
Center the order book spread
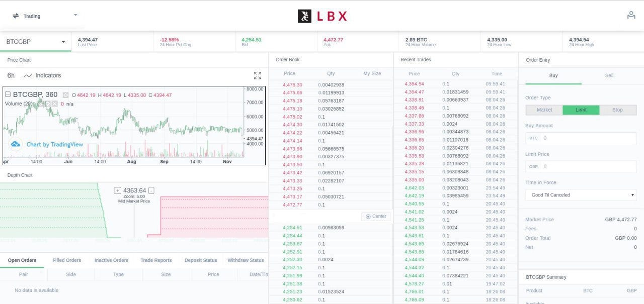click(376, 217)
